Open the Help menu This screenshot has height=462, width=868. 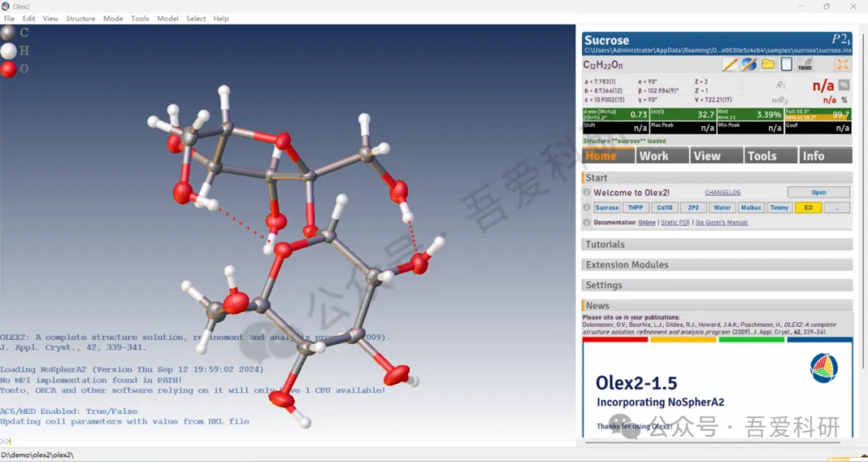221,18
